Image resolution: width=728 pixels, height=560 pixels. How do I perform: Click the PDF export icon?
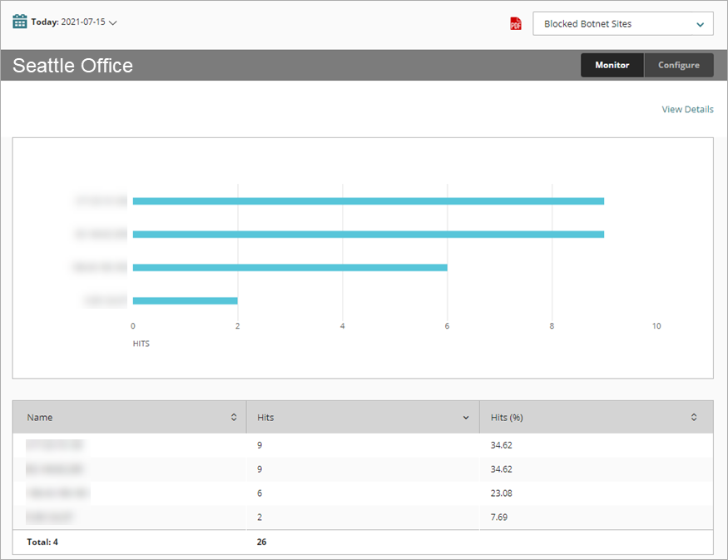point(517,23)
